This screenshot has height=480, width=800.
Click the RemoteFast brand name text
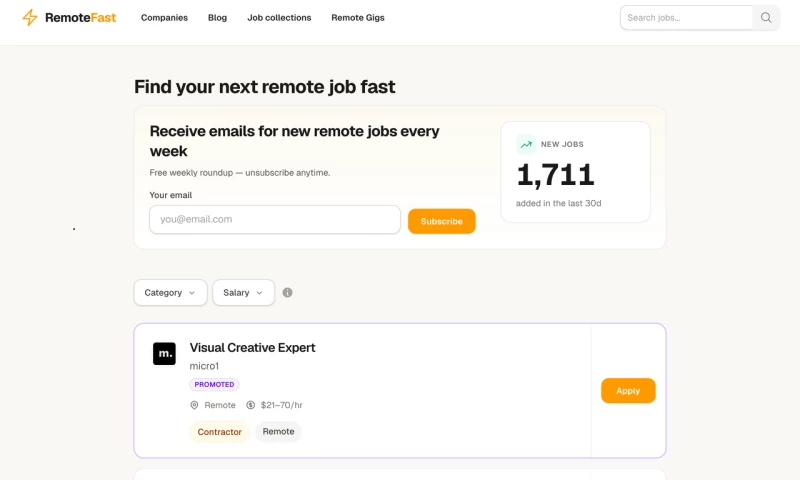(81, 18)
